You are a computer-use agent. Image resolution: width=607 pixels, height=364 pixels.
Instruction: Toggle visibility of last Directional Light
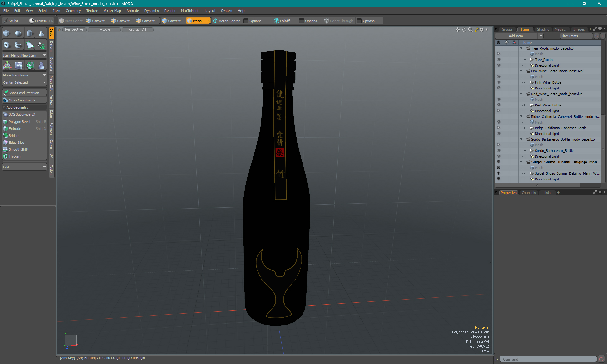click(499, 179)
